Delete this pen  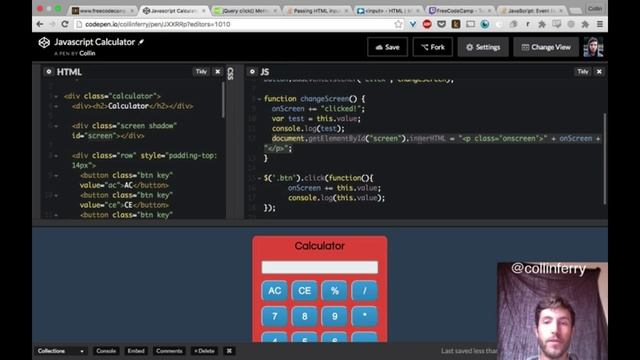pyautogui.click(x=204, y=351)
